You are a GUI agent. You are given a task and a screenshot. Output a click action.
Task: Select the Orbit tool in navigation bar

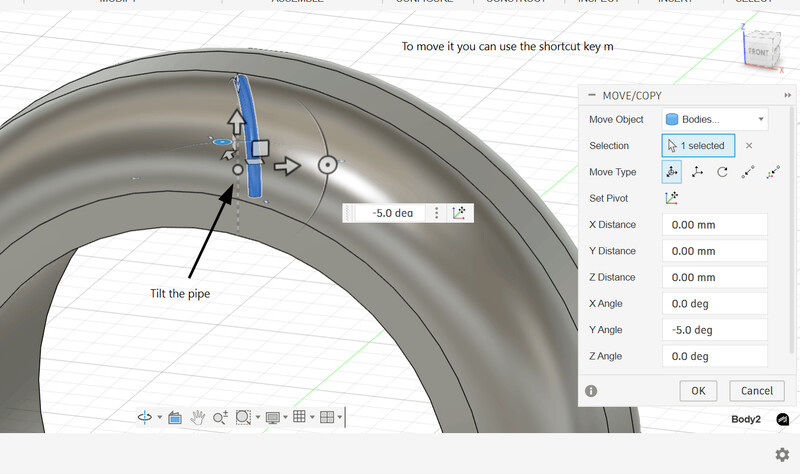tap(145, 417)
